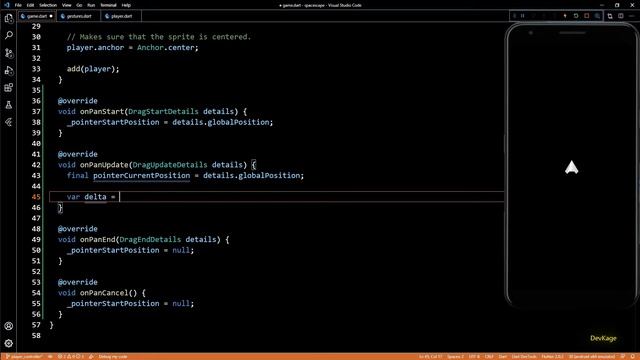
Task: Open the Edit menu
Action: [x=30, y=5]
